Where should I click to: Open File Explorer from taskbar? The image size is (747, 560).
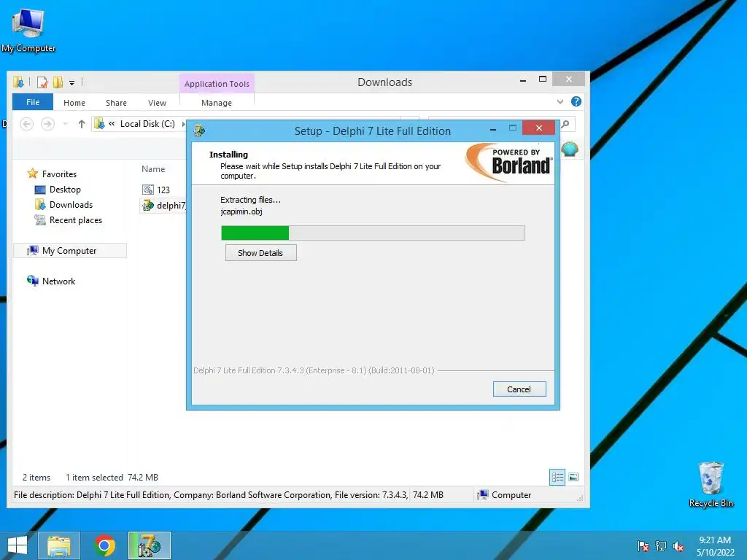tap(59, 545)
